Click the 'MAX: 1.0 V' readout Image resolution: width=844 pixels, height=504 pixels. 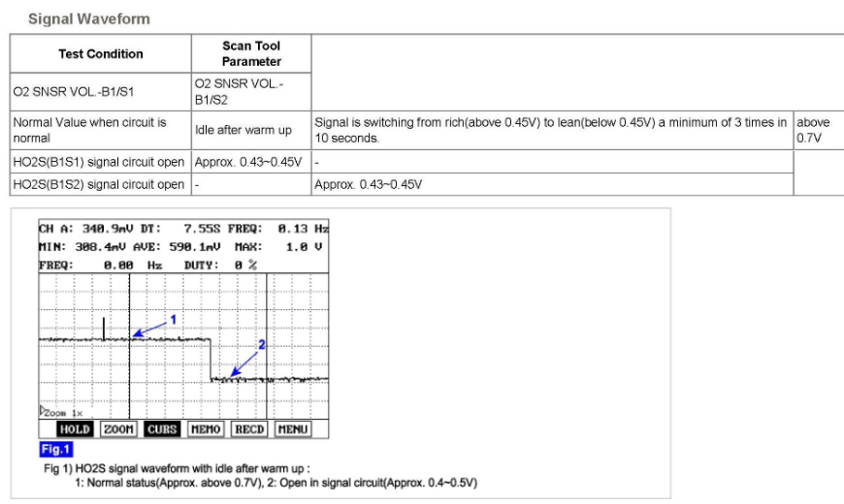coord(278,247)
